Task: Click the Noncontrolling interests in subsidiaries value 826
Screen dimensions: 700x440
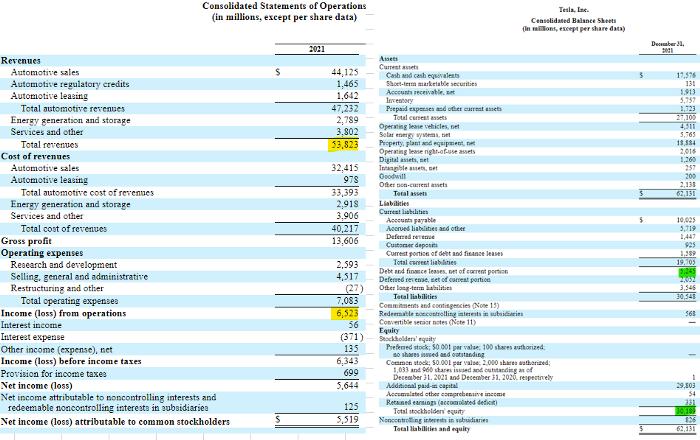Action: tap(691, 420)
